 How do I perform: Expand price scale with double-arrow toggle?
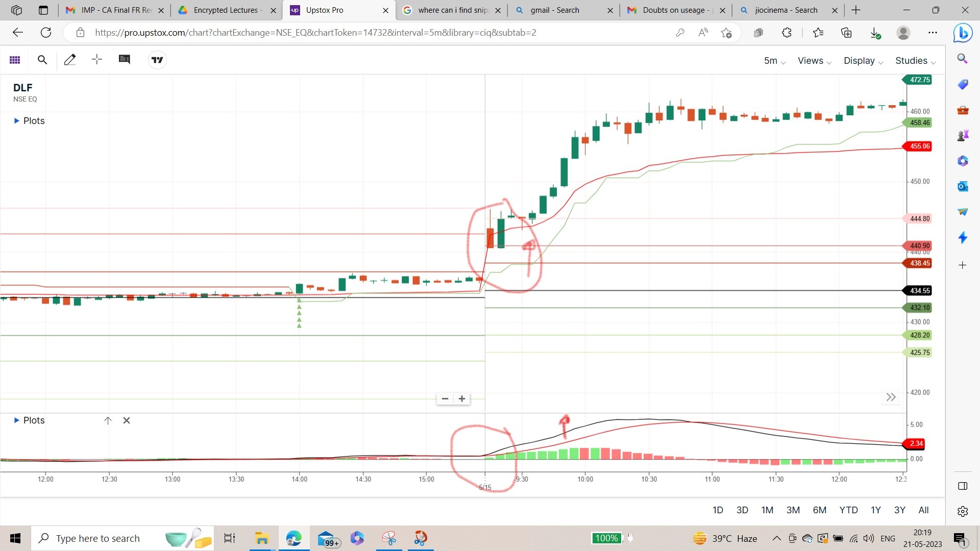(x=891, y=396)
